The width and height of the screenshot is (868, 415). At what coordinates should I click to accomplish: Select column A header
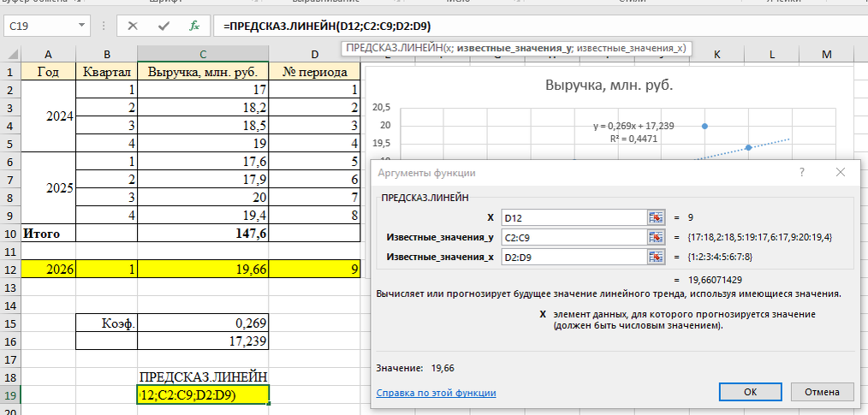(x=48, y=54)
